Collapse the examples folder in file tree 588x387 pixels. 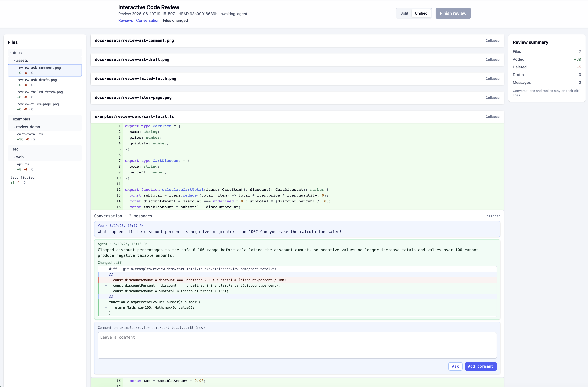(45, 119)
